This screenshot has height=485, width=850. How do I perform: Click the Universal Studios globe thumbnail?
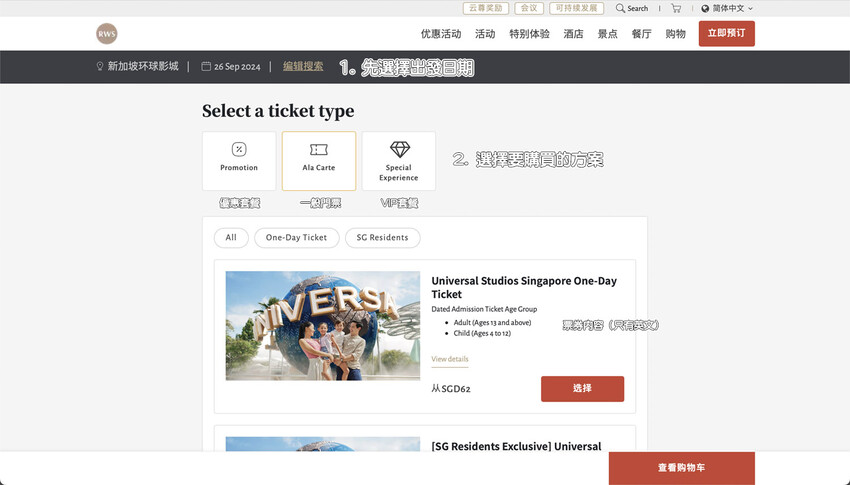coord(322,325)
